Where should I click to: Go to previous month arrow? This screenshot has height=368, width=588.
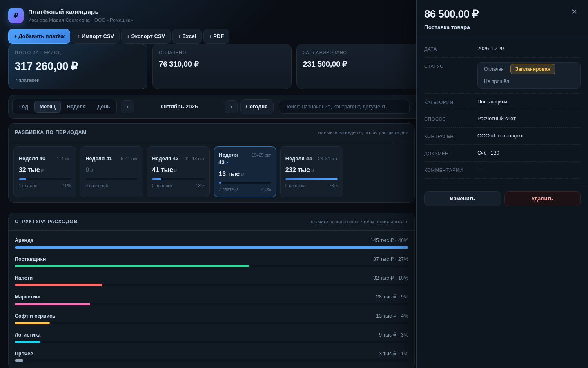tap(127, 107)
